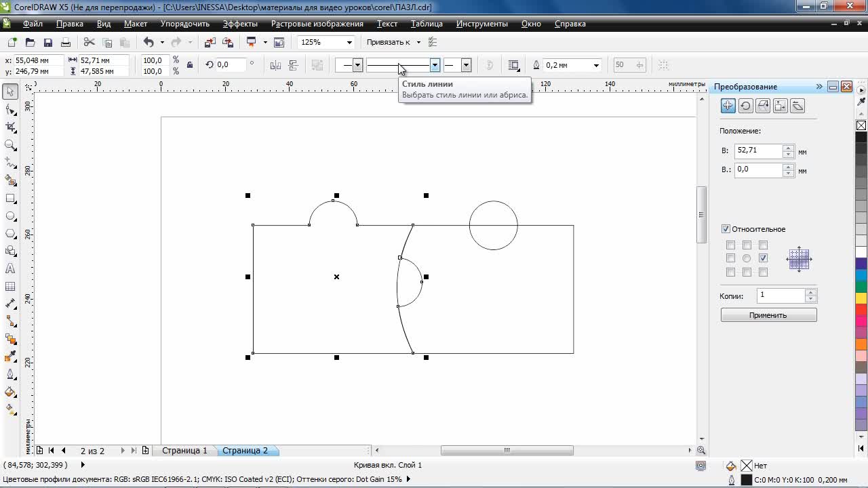Viewport: 868px width, 488px height.
Task: Select the Ellipse tool
Action: 10,216
